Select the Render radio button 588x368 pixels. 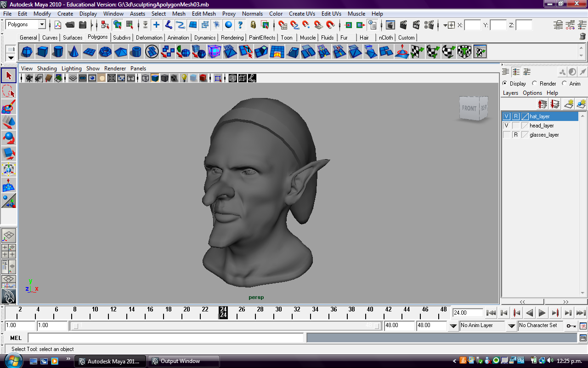536,83
